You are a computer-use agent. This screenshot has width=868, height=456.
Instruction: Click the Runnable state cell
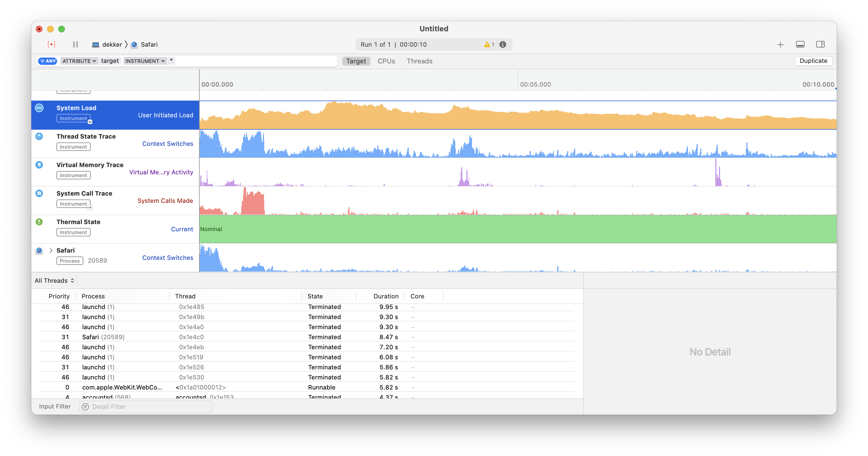click(322, 387)
